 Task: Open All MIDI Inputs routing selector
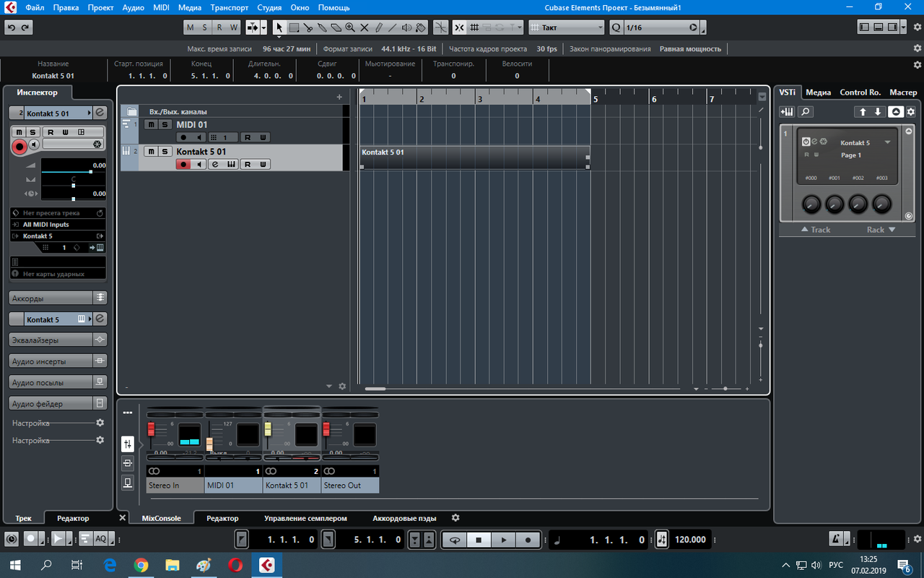pyautogui.click(x=58, y=225)
